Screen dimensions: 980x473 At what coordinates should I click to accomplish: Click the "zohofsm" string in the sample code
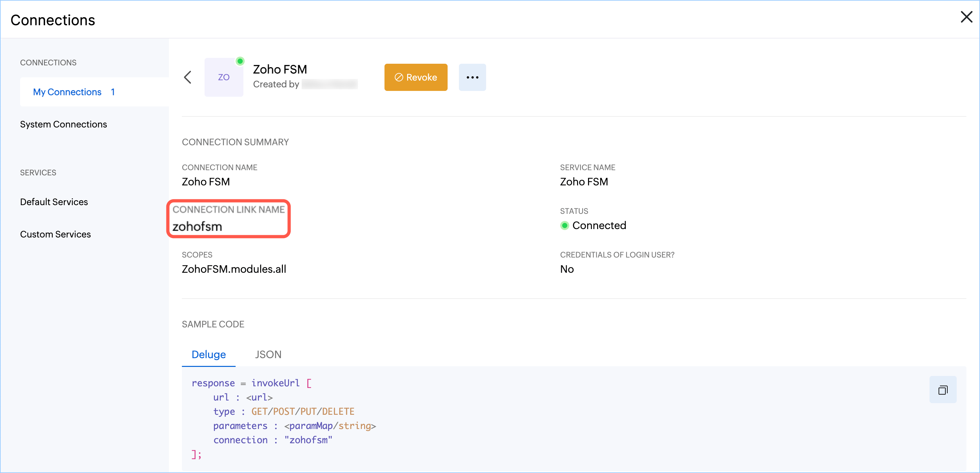click(308, 440)
